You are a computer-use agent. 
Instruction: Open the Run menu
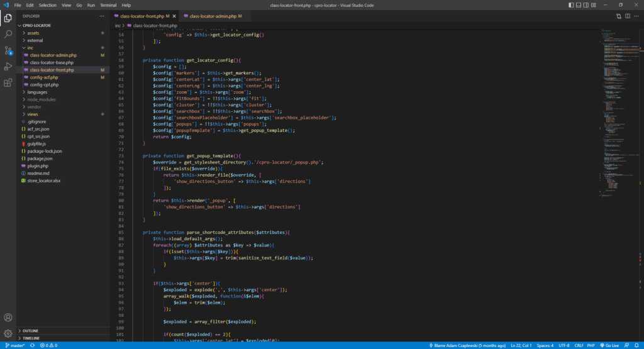tap(91, 5)
